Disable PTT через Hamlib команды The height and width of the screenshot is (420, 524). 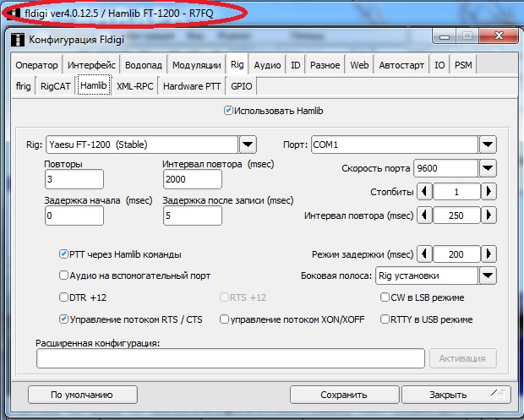pyautogui.click(x=64, y=254)
